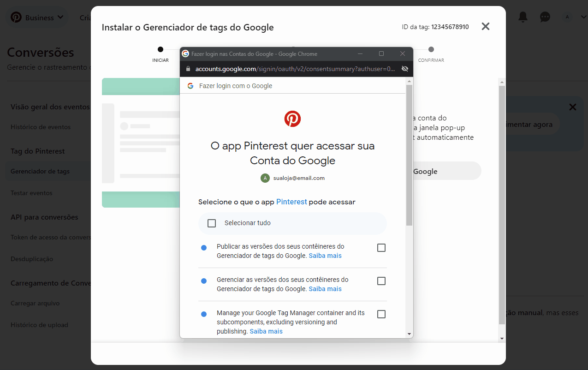The height and width of the screenshot is (370, 588).
Task: Click the account avatar A in top bar
Action: (x=567, y=17)
